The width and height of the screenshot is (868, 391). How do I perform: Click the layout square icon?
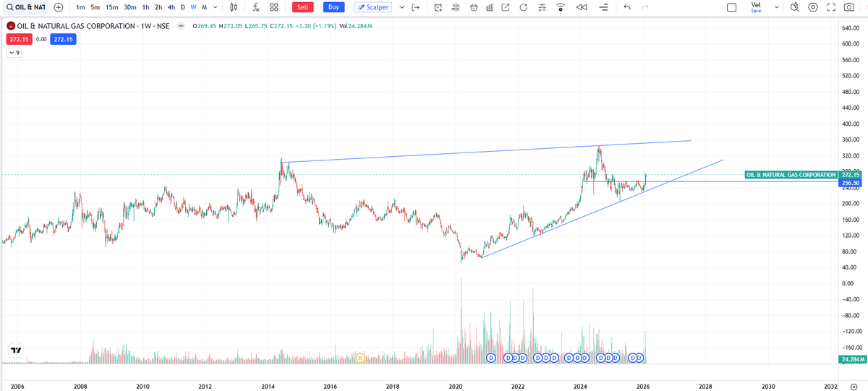(x=731, y=7)
